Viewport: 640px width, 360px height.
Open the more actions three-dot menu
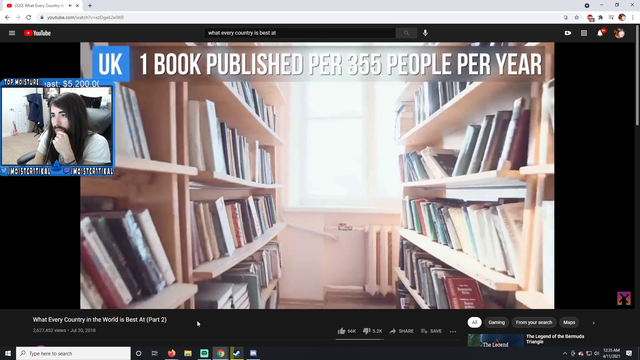[453, 331]
